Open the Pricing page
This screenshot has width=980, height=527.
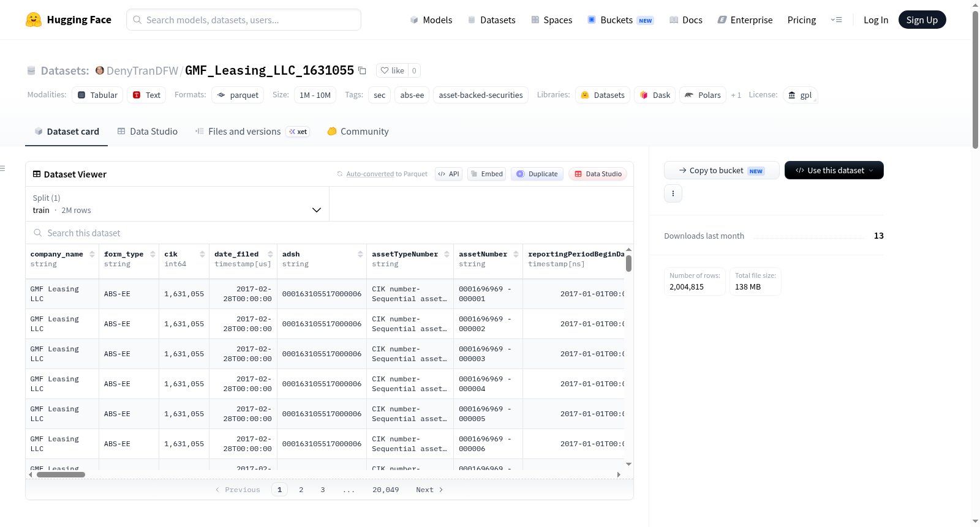point(802,20)
